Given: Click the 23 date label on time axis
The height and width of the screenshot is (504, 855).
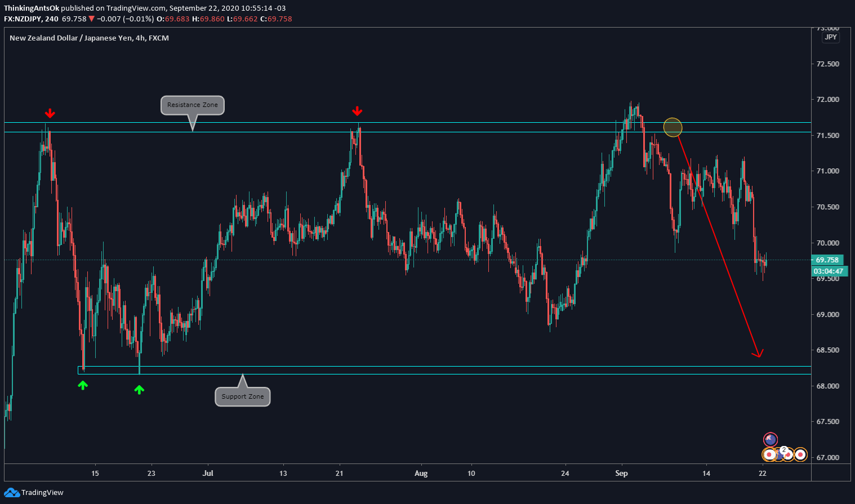Looking at the screenshot, I should pyautogui.click(x=152, y=474).
